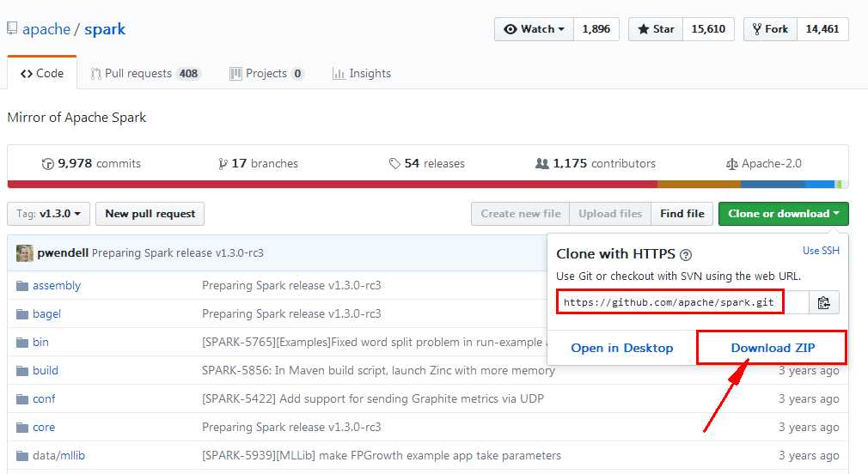Click the license scale icon next to Apache-2.0
Screen dimensions: 868x474
point(732,164)
